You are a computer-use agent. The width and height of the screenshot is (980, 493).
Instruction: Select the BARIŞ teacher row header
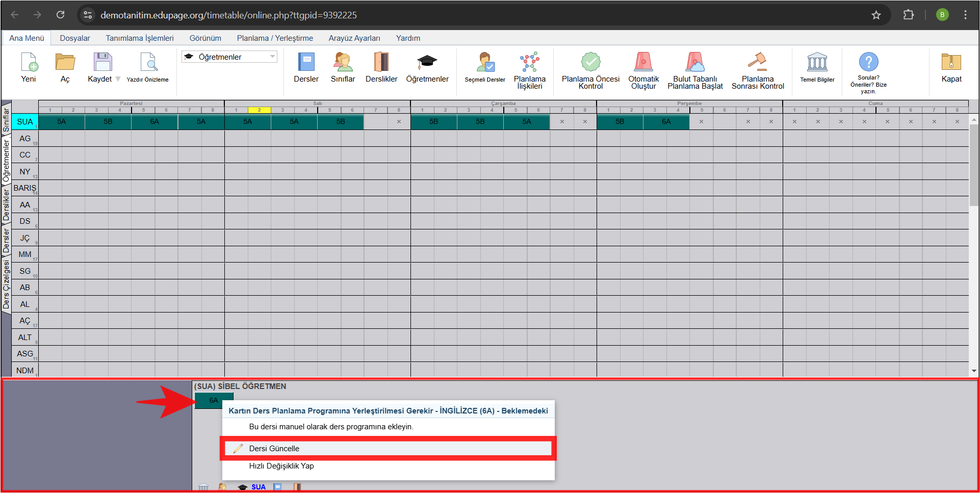(x=25, y=188)
